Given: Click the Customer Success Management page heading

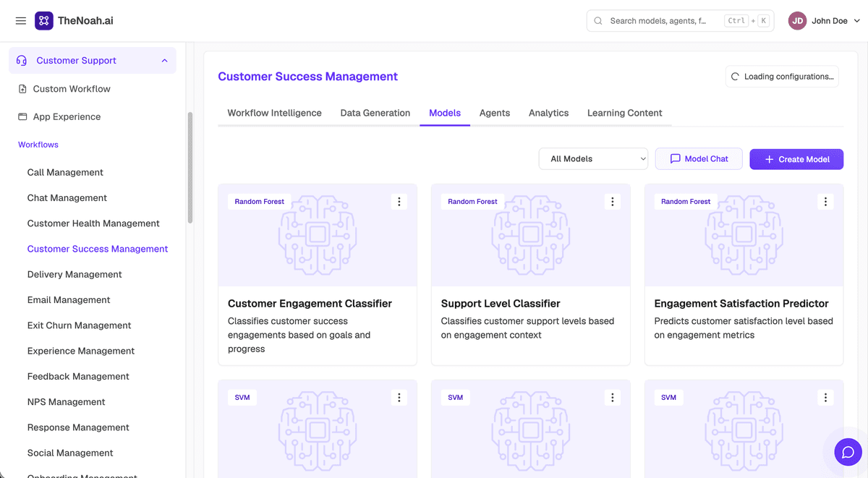Looking at the screenshot, I should (x=308, y=77).
